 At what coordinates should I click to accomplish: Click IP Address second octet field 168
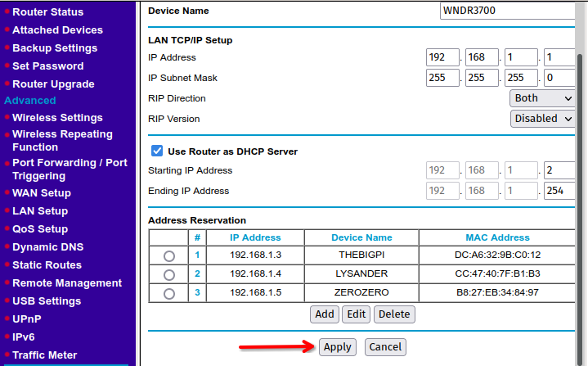click(x=482, y=57)
